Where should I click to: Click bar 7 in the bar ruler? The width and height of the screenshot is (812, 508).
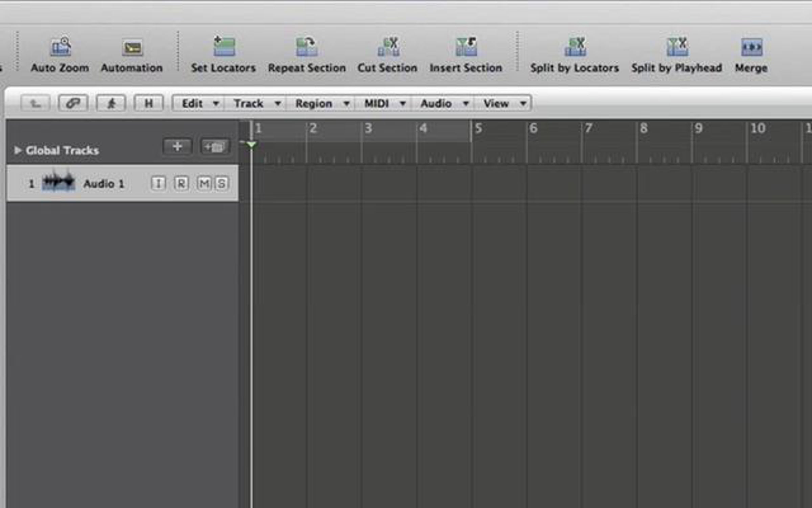tap(589, 128)
